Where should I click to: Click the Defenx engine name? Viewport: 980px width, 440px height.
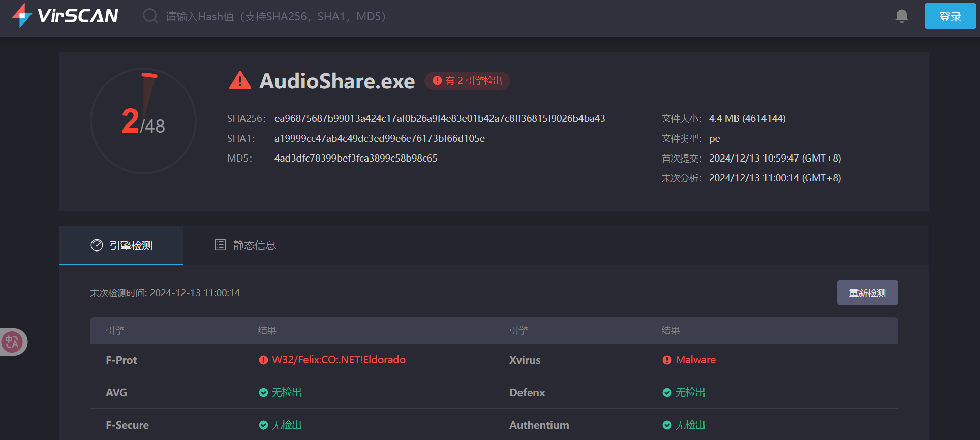(527, 392)
